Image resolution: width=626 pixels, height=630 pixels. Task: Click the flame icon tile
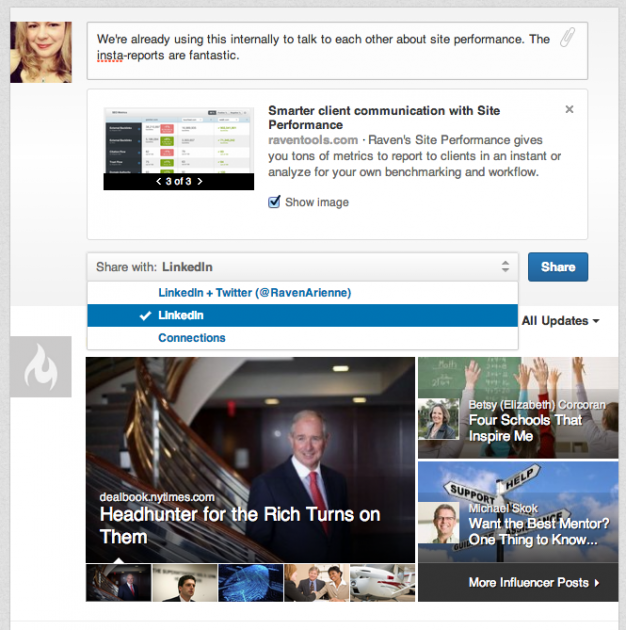point(41,366)
